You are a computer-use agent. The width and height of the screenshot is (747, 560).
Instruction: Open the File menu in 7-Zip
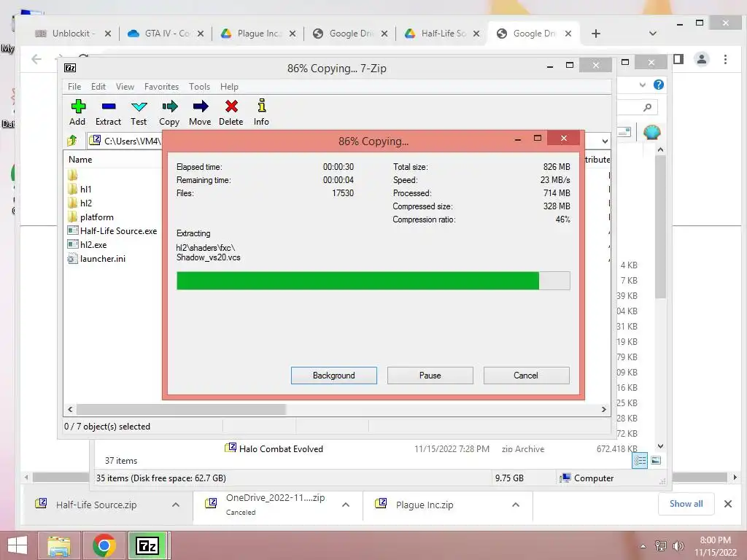tap(74, 87)
